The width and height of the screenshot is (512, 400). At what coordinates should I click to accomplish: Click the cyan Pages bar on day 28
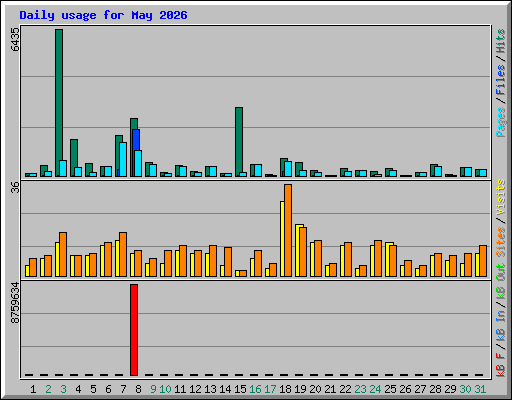coord(438,171)
